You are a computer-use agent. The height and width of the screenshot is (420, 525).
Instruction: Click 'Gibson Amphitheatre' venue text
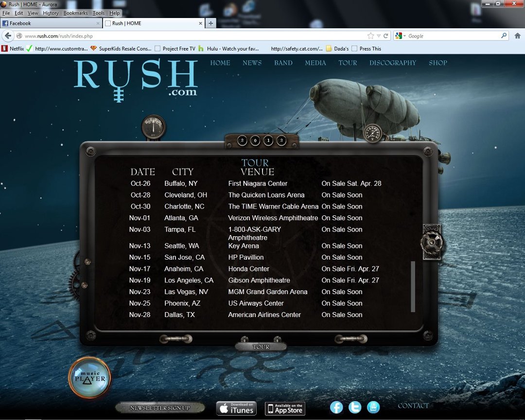click(259, 280)
